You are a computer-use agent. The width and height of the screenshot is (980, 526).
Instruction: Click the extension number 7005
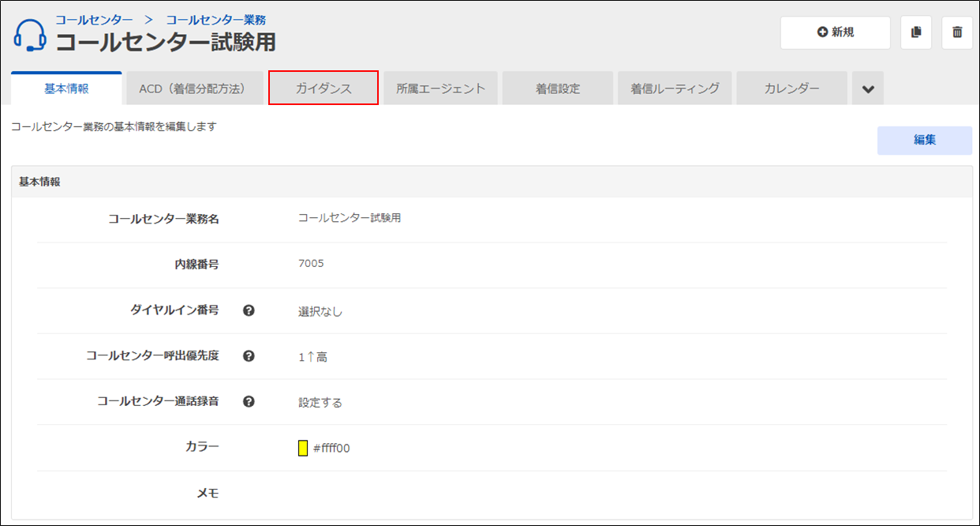(x=311, y=264)
